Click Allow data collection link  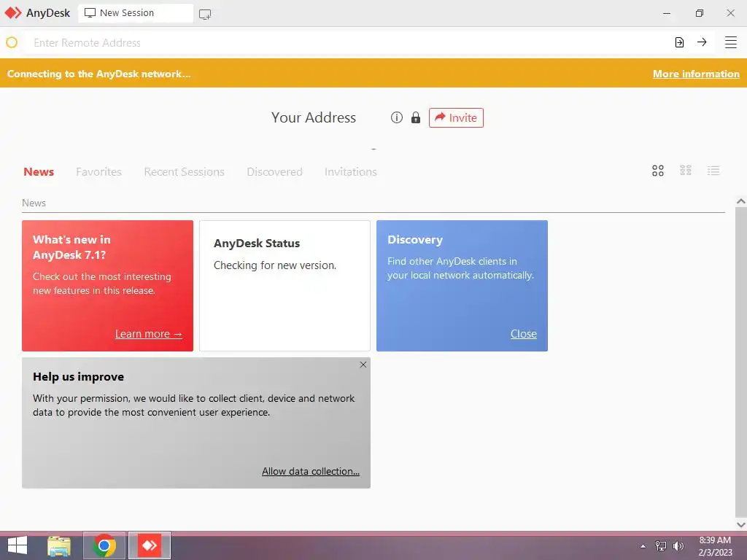tap(311, 471)
